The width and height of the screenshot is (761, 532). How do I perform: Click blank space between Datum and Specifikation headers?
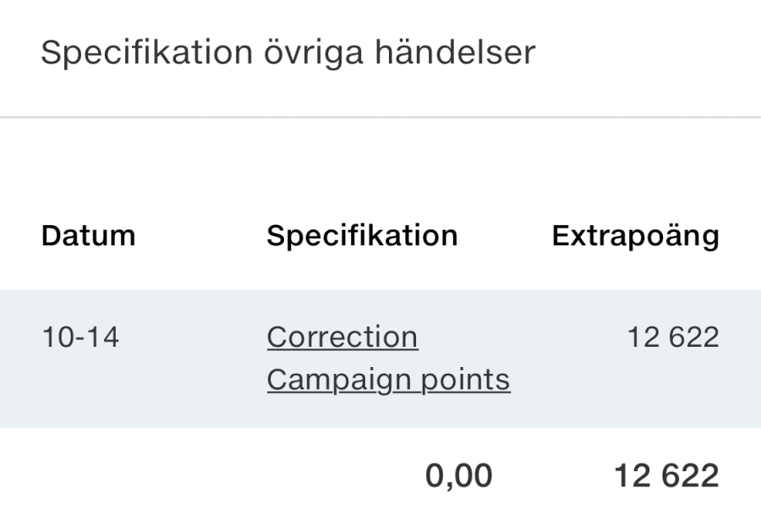[x=201, y=236]
